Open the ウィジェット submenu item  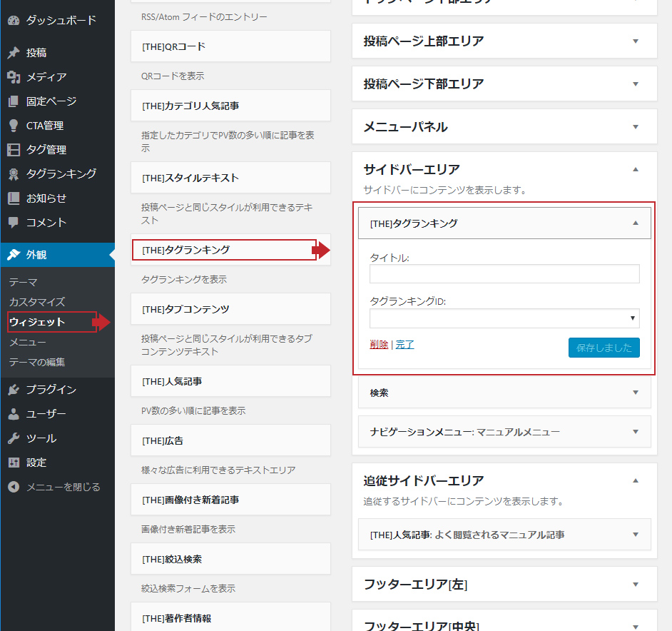37,323
